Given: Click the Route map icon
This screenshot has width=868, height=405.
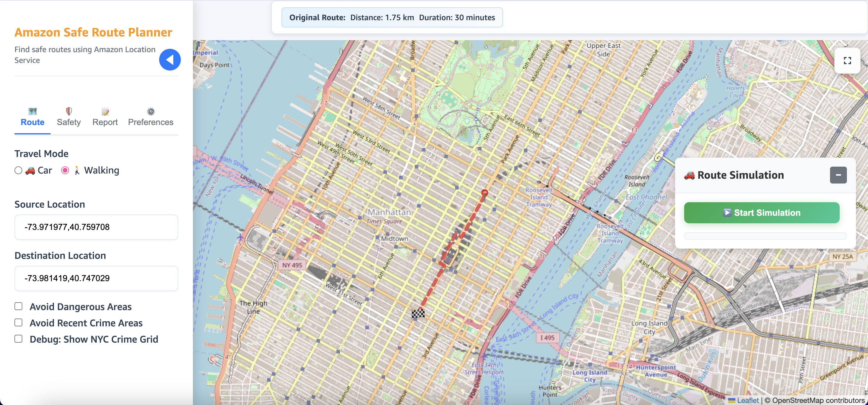Looking at the screenshot, I should 32,111.
